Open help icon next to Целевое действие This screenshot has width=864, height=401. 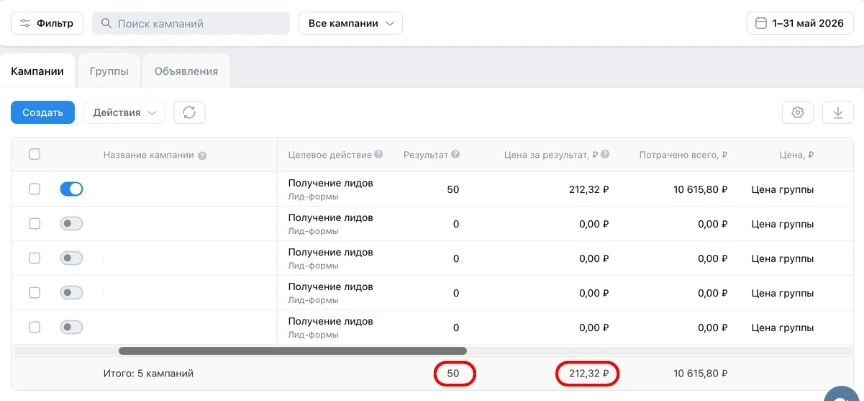tap(379, 155)
